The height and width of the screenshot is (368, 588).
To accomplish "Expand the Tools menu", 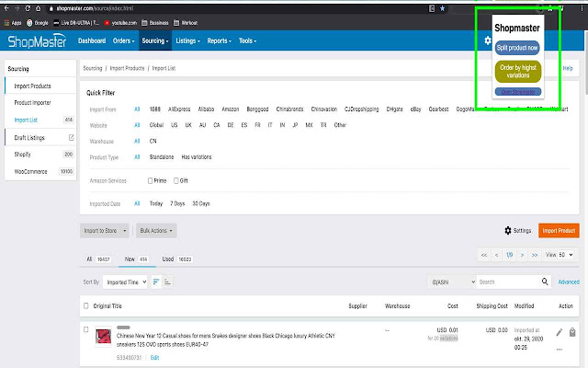I will coord(247,40).
